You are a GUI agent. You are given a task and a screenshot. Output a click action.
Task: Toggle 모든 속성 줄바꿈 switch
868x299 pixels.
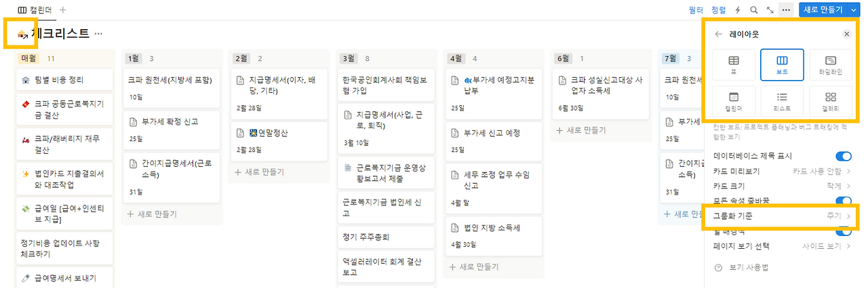[843, 201]
